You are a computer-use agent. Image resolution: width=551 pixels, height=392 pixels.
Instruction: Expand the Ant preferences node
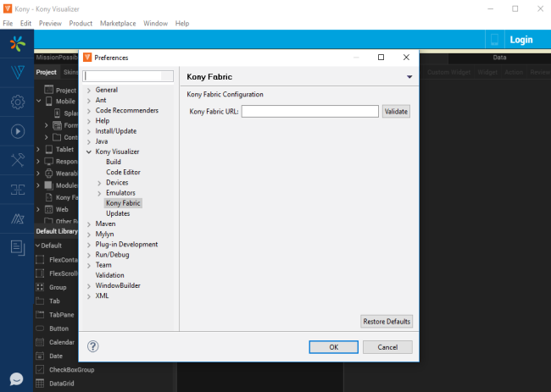pos(89,101)
